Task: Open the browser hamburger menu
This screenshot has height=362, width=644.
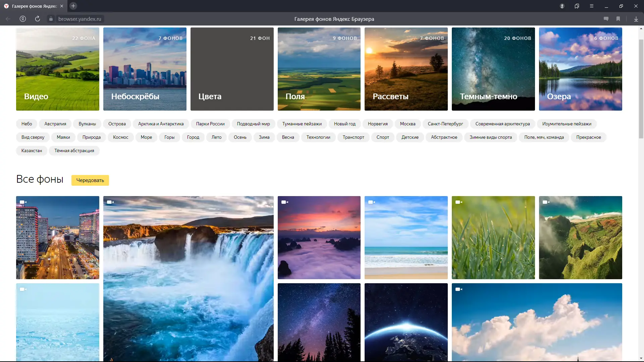Action: coord(591,6)
